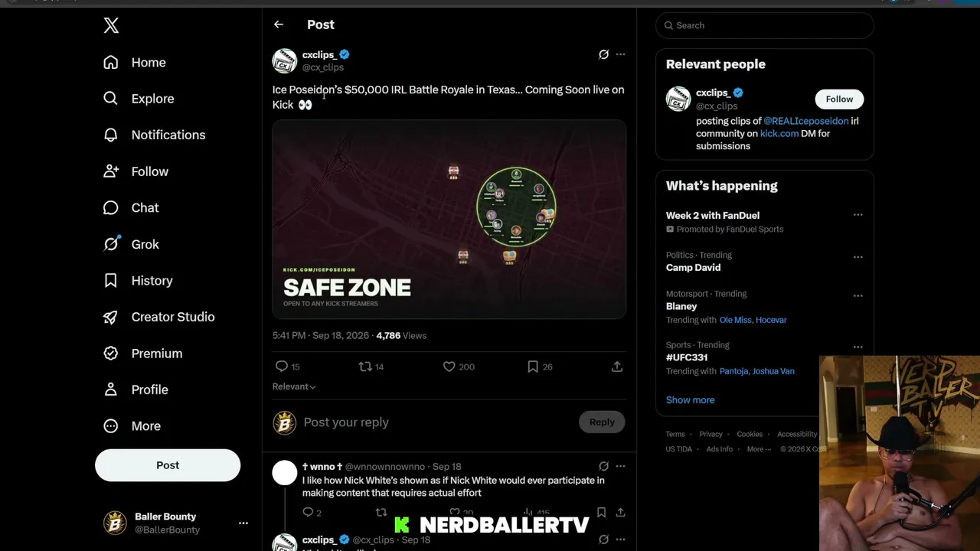
Task: Open @REALIceposeidon profile link
Action: 806,121
